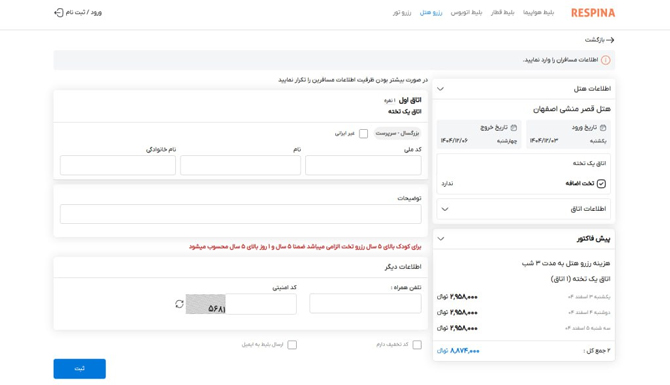Refresh the security code captcha
The width and height of the screenshot is (670, 385).
[x=179, y=304]
